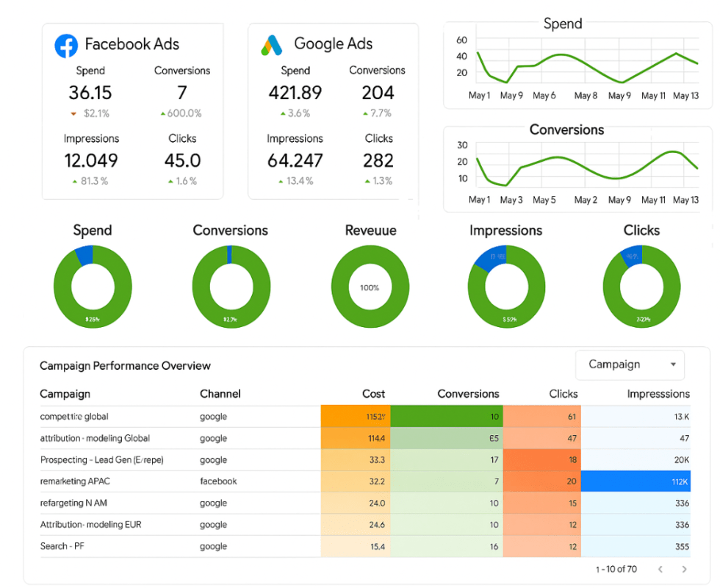Select the competitive global campaign row
The height and width of the screenshot is (588, 720).
point(365,417)
